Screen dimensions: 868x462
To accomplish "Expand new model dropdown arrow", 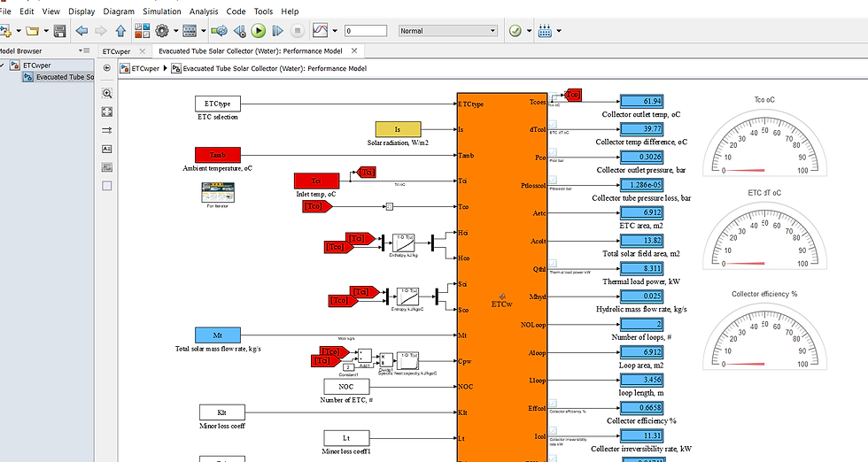I will click(x=19, y=31).
